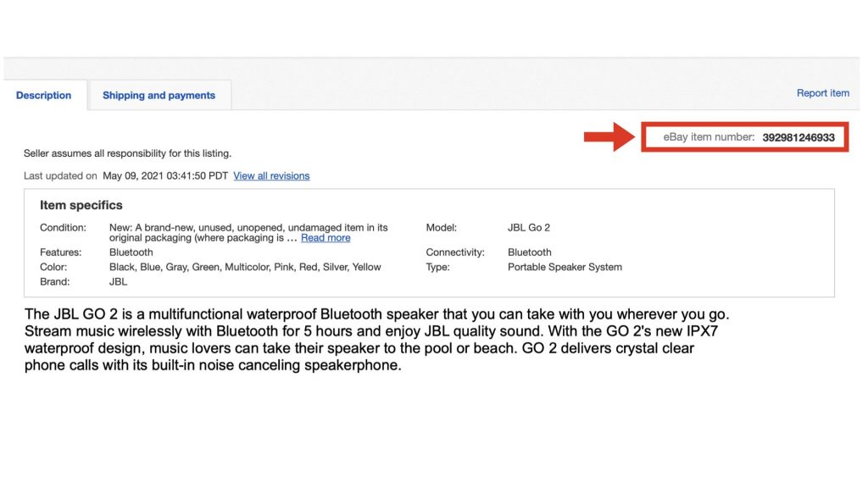Click the seller responsibility statement
The width and height of the screenshot is (868, 488).
(x=127, y=153)
